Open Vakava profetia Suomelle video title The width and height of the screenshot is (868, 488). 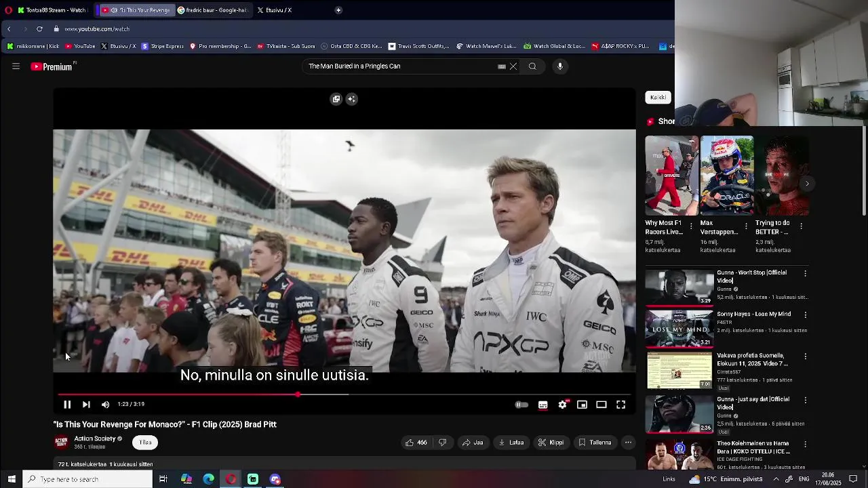coord(752,359)
